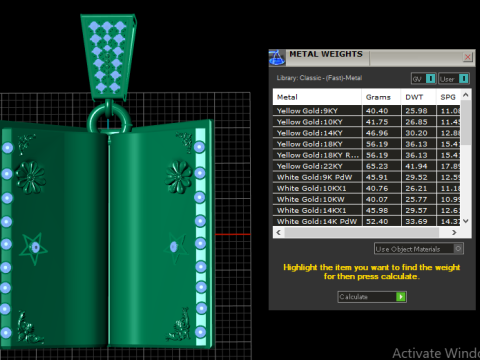Click the 41.94 DWT value

pyautogui.click(x=416, y=166)
